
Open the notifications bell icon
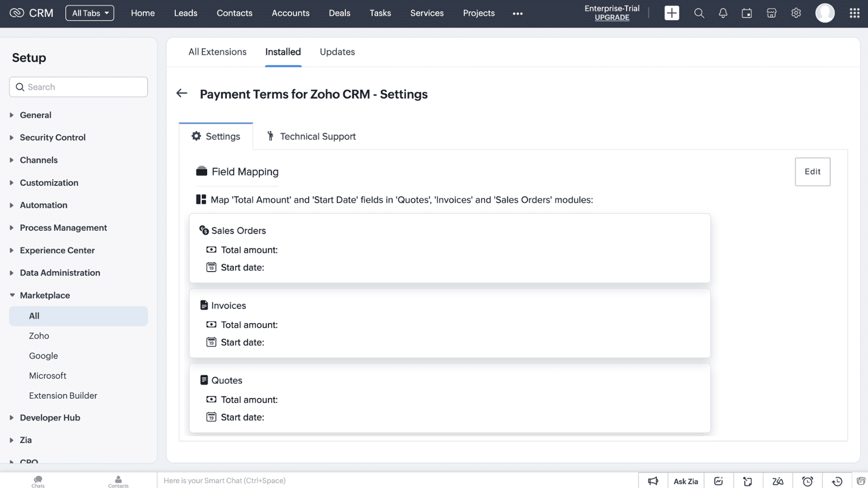pos(723,13)
